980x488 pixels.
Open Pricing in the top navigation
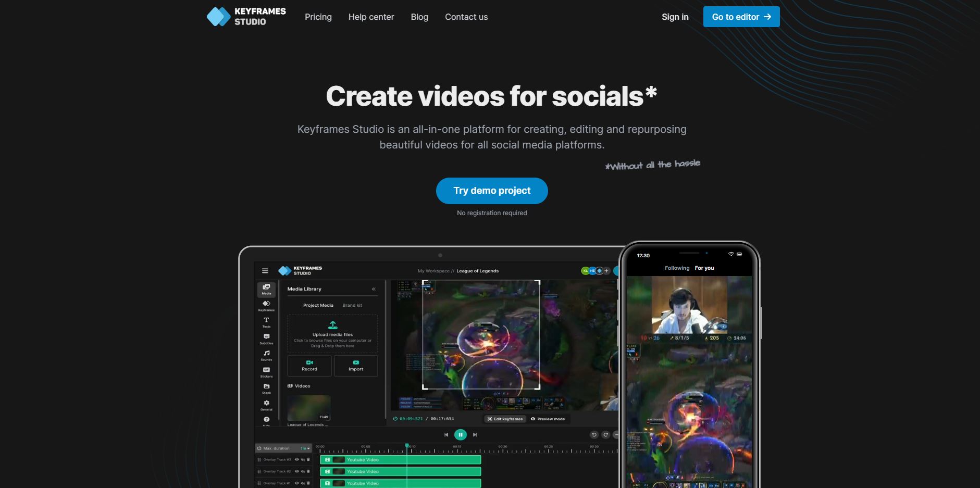pos(318,17)
